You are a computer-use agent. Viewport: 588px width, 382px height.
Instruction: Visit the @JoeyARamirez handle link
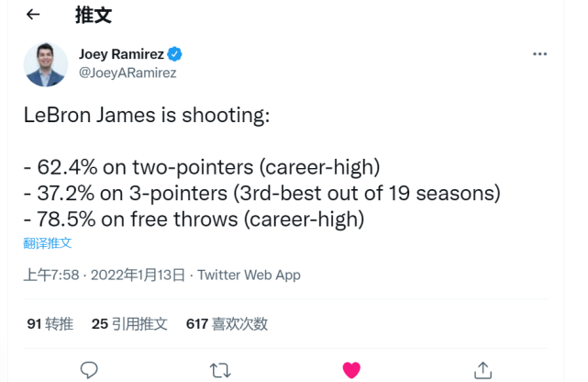(127, 73)
